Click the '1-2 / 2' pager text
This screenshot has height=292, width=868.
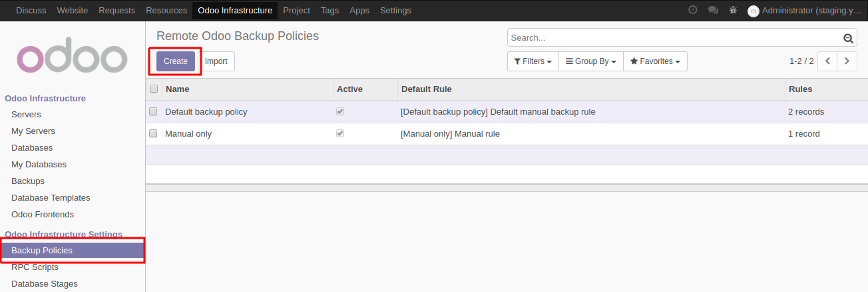[801, 61]
